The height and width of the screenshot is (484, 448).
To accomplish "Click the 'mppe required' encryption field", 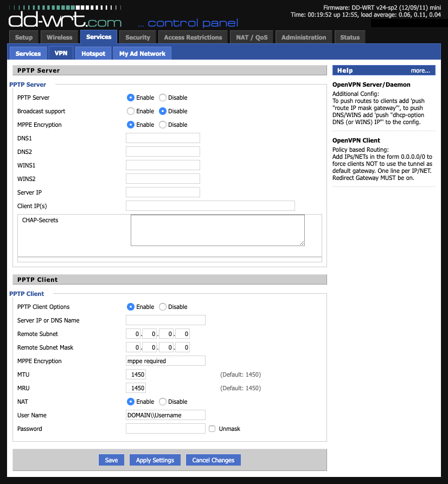I will click(165, 361).
